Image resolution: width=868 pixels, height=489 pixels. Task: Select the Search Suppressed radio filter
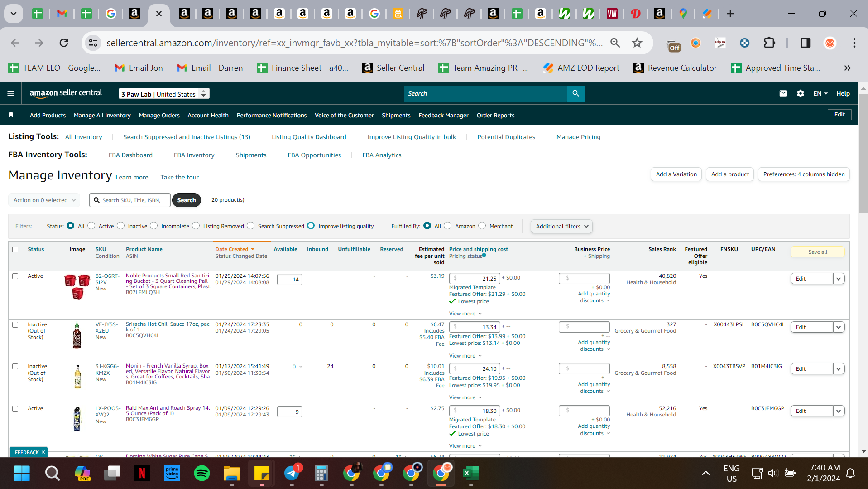click(x=251, y=226)
